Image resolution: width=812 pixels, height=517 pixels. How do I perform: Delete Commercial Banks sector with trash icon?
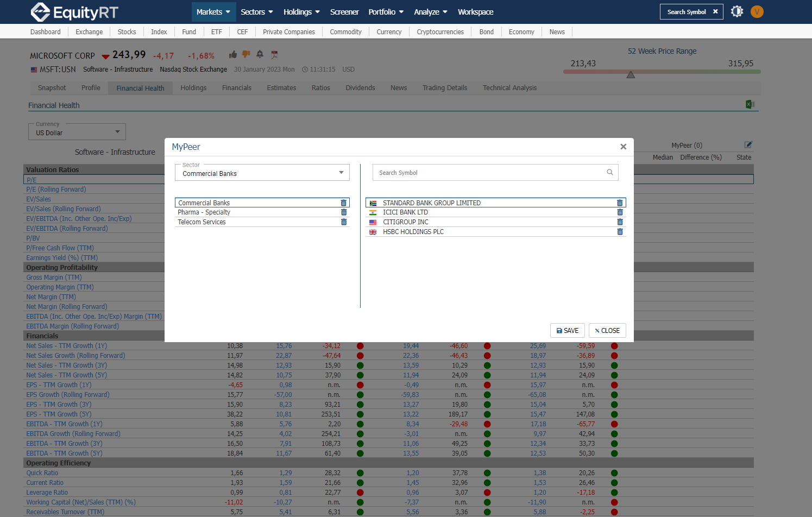pyautogui.click(x=343, y=203)
